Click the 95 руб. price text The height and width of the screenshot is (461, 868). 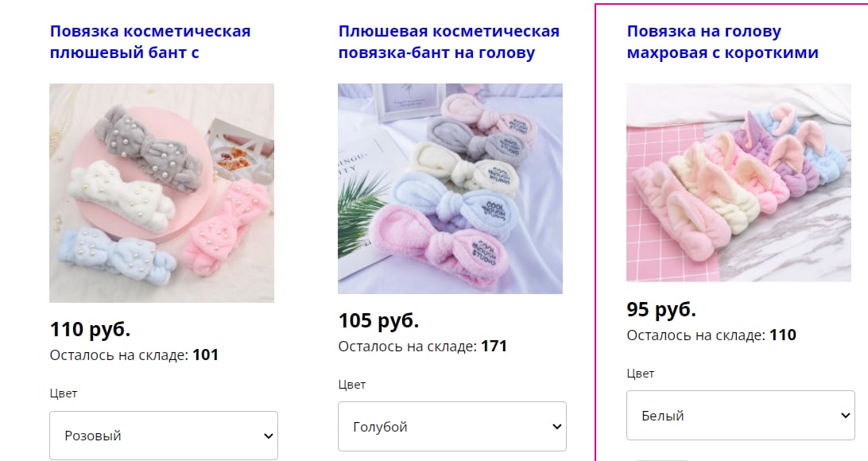point(661,309)
